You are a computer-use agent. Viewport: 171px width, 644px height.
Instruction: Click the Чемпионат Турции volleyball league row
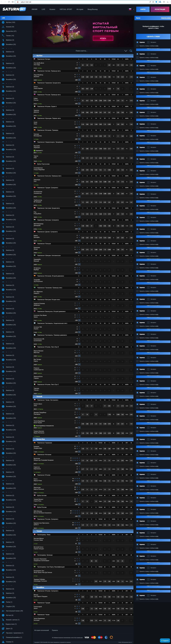point(83,603)
